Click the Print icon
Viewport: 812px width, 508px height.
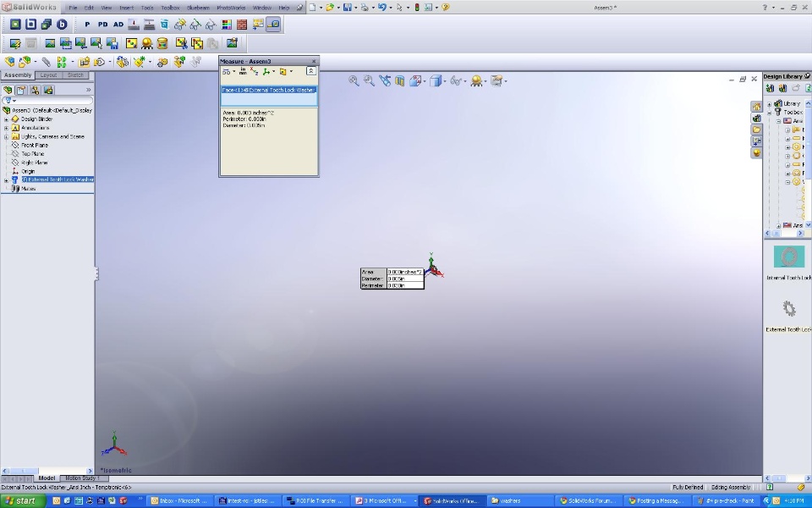365,8
